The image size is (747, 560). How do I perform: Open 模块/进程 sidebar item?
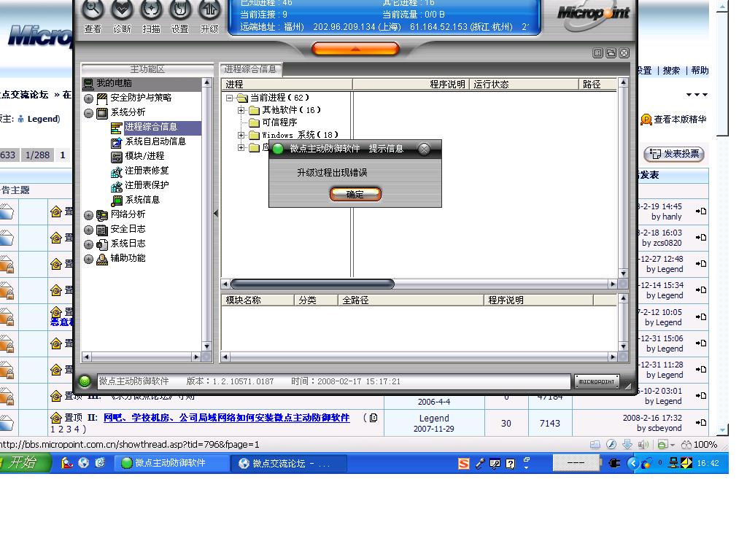(144, 156)
